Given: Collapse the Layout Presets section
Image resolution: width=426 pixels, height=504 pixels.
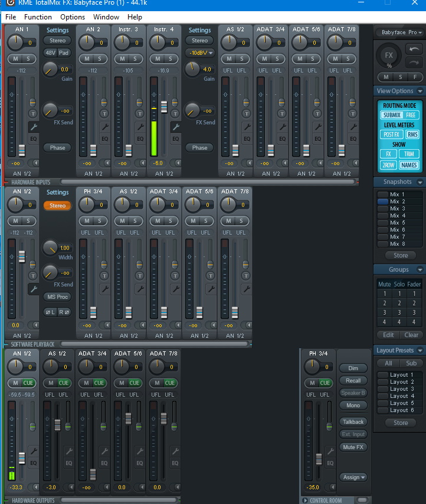Looking at the screenshot, I should coord(420,350).
